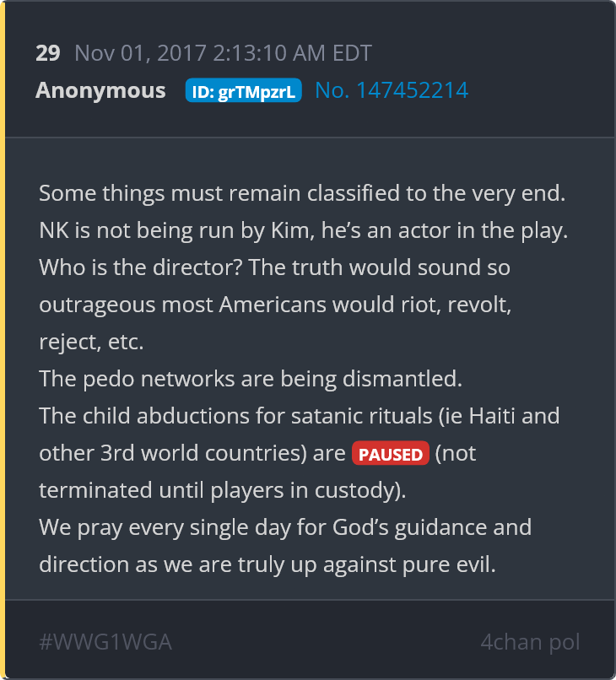Click the 'Who is the director?' sentence
Viewport: 616px width, 680px height.
(141, 267)
